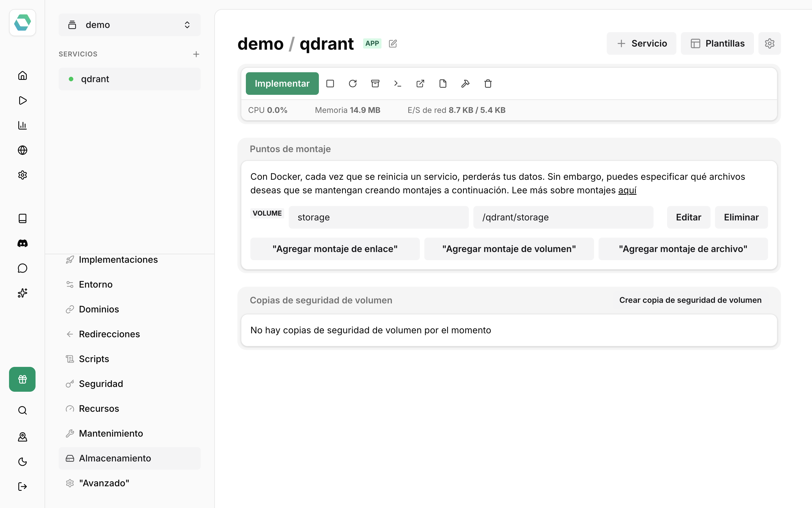Open the Discord community icon
Viewport: 812px width, 508px height.
click(23, 243)
